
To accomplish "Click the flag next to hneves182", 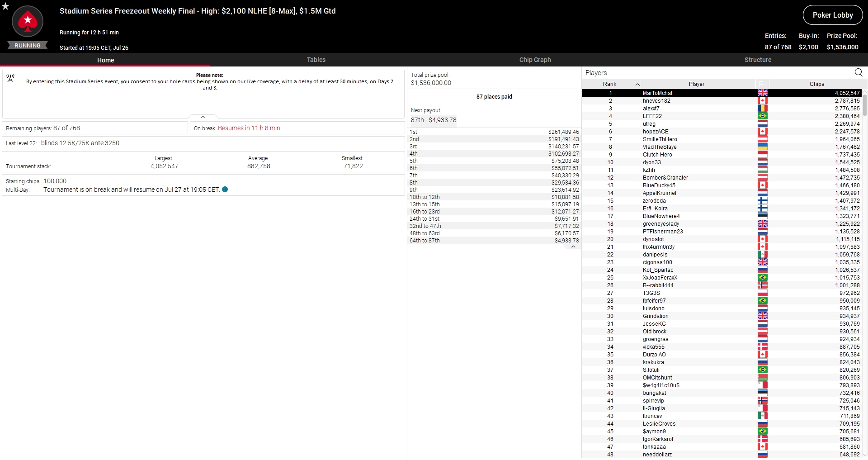I will (763, 100).
